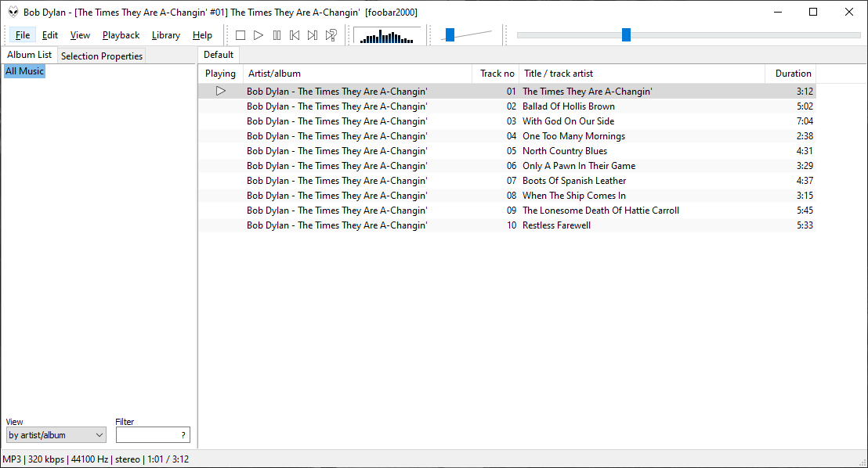This screenshot has width=868, height=468.
Task: Sort by the Playing column header
Action: tap(220, 74)
